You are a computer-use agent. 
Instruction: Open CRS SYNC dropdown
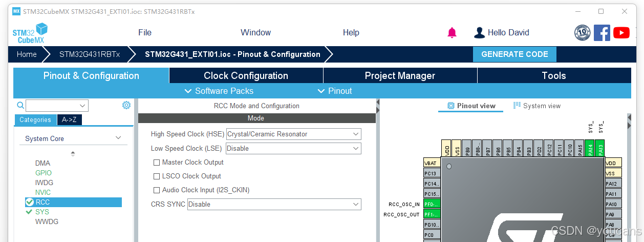tap(274, 204)
